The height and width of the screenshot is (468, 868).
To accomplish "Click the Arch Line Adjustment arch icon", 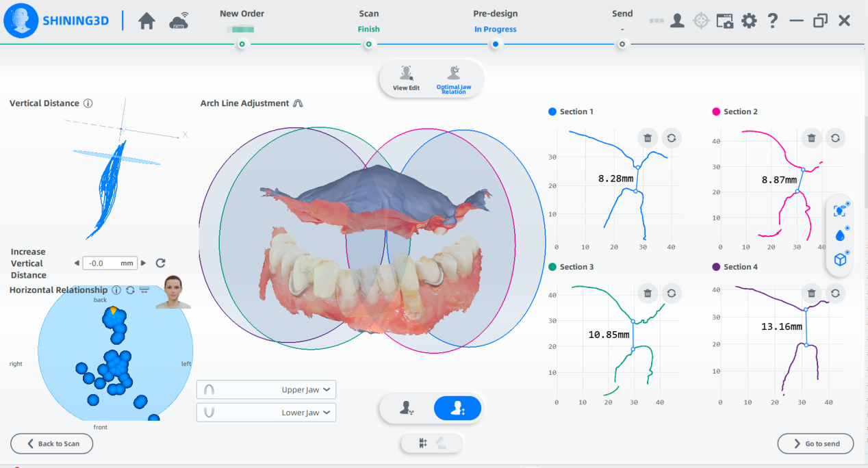I will pyautogui.click(x=298, y=103).
